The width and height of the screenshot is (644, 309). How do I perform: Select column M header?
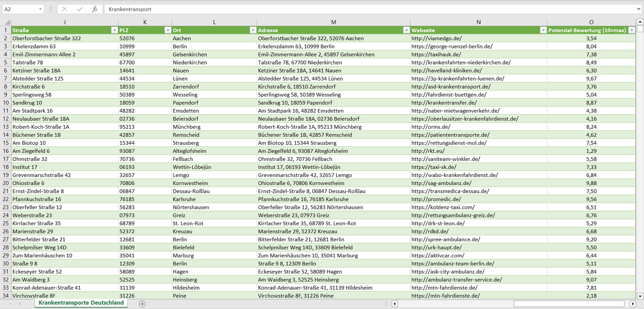[x=333, y=22]
